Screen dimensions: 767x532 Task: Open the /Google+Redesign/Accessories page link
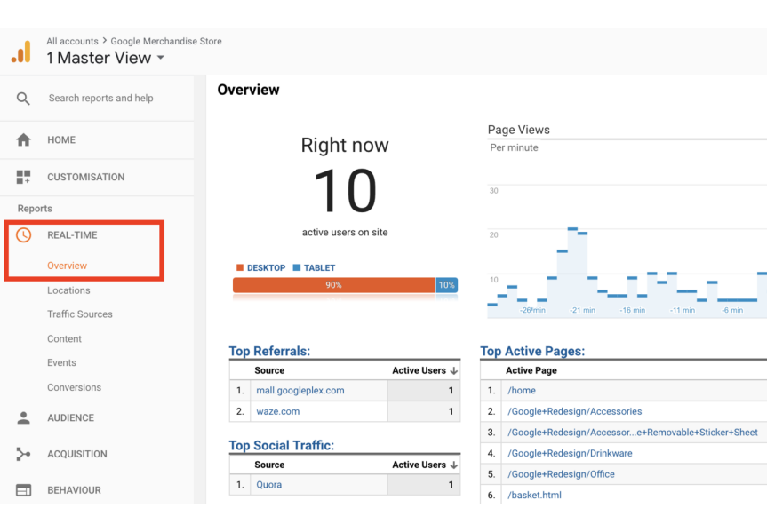(x=575, y=412)
